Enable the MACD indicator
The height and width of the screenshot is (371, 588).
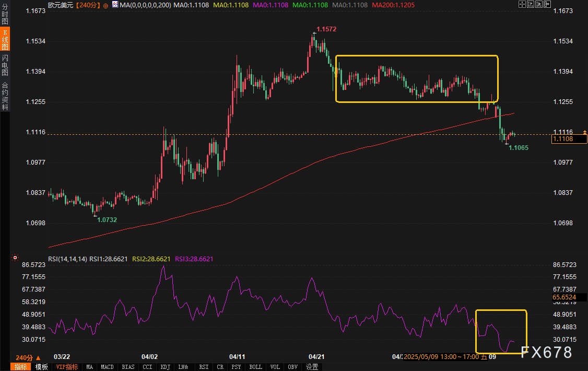coord(107,367)
